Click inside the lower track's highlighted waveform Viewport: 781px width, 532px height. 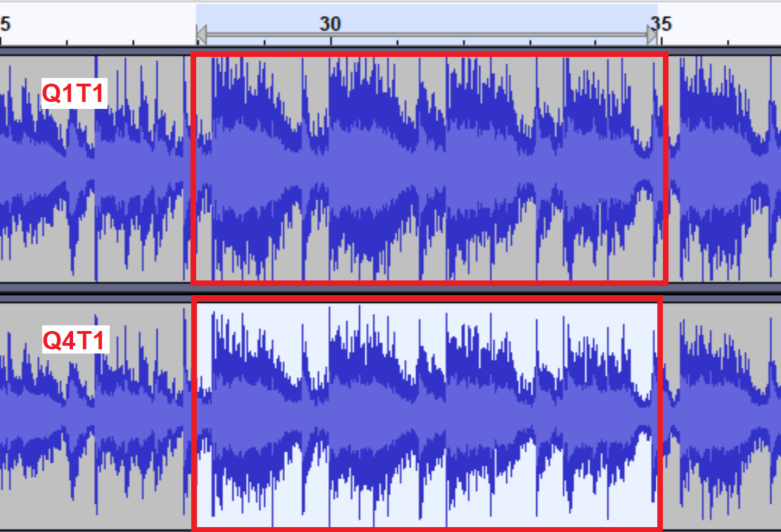pyautogui.click(x=427, y=415)
